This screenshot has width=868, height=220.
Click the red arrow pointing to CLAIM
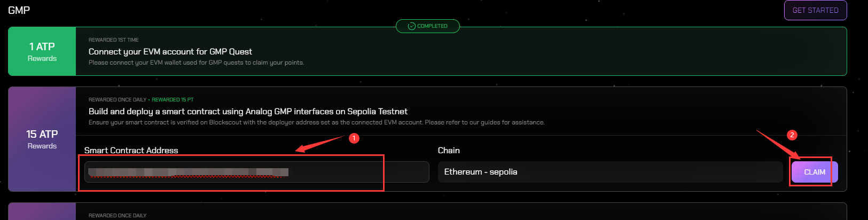(779, 145)
